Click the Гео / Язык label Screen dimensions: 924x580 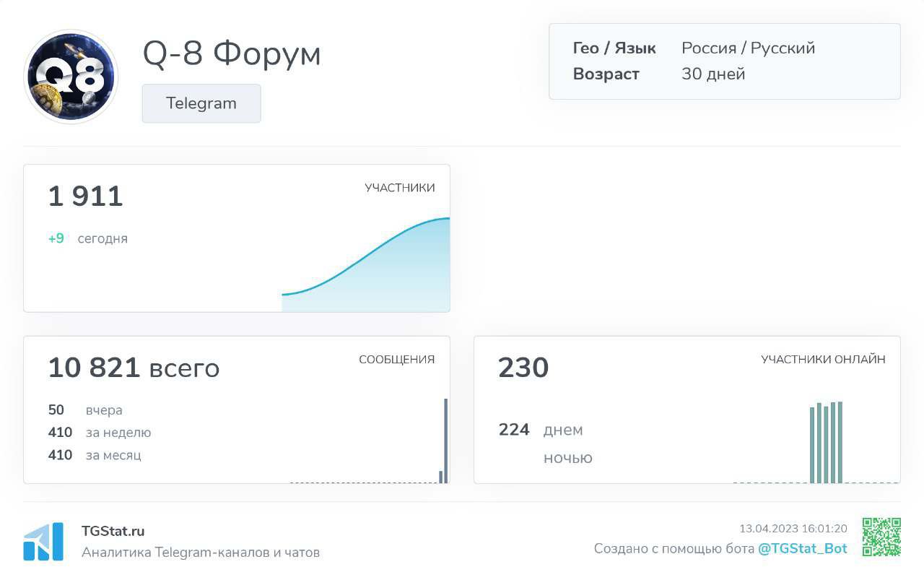point(614,48)
